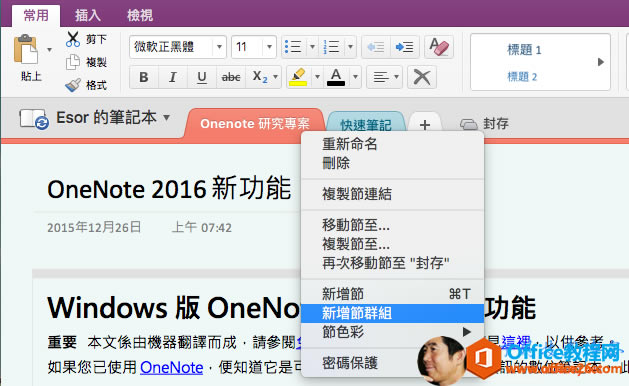Click the page title OneNote 2016 新功能
Screen dimensions: 629x386
(169, 189)
